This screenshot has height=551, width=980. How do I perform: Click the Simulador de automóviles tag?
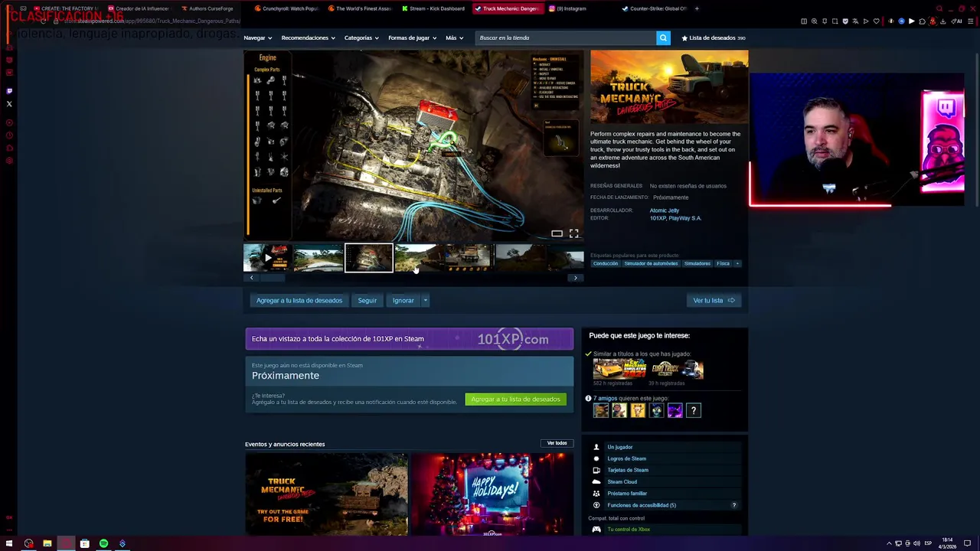pos(651,263)
